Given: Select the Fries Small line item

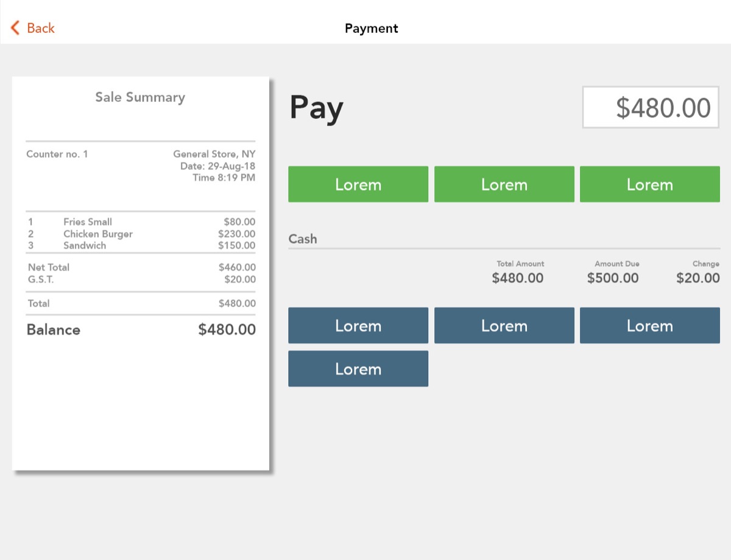Looking at the screenshot, I should pyautogui.click(x=141, y=222).
